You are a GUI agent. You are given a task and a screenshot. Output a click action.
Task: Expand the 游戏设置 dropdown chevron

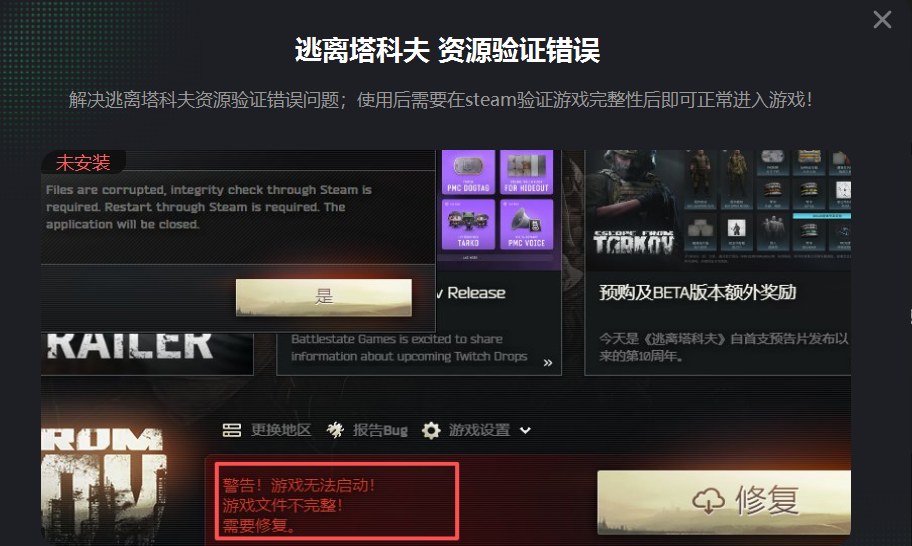(525, 430)
